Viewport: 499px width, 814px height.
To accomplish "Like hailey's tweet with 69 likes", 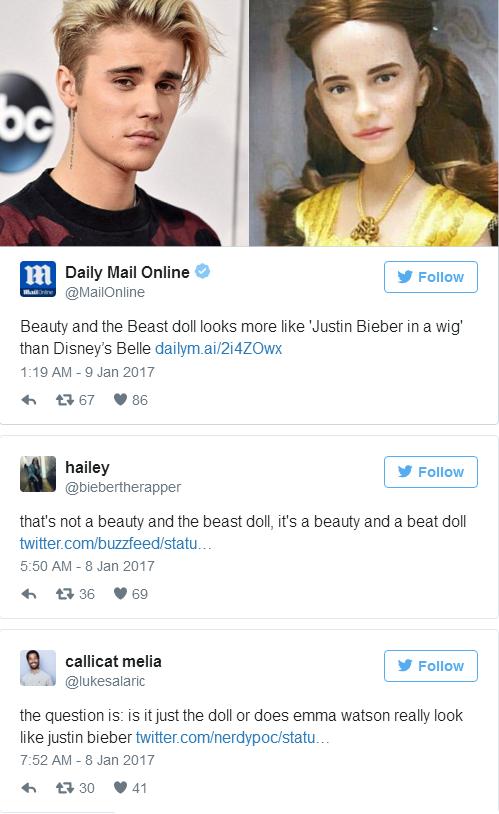I will tap(120, 593).
